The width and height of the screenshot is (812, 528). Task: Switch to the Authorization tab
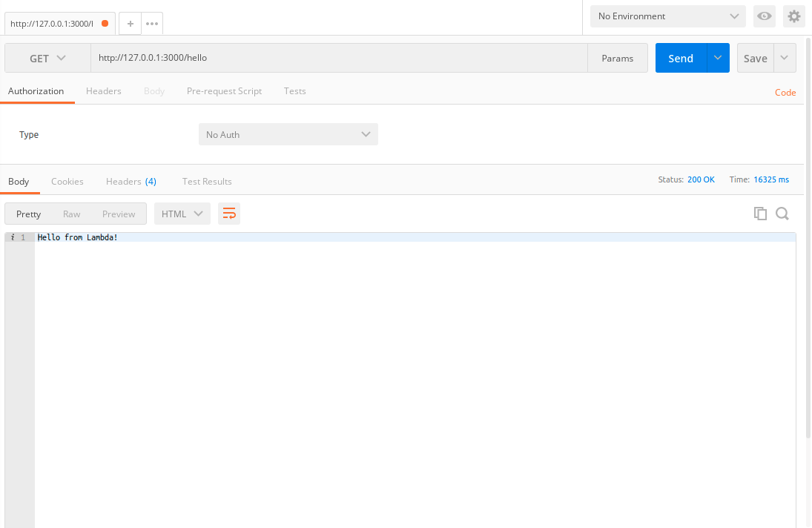36,91
